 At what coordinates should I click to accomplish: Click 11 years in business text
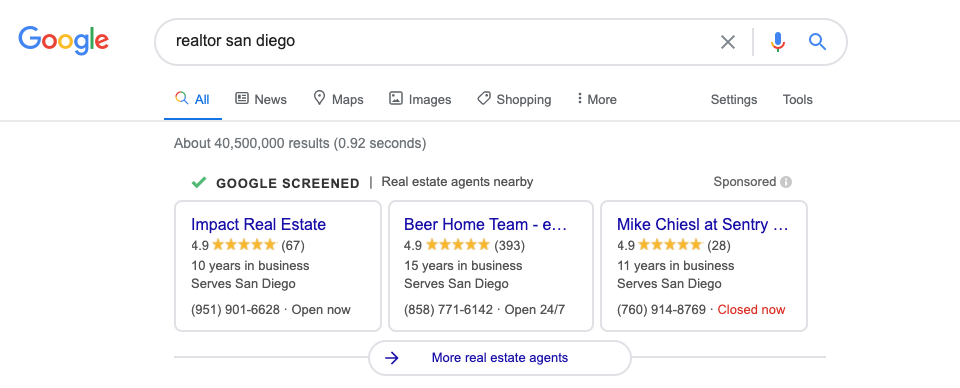[x=675, y=266]
